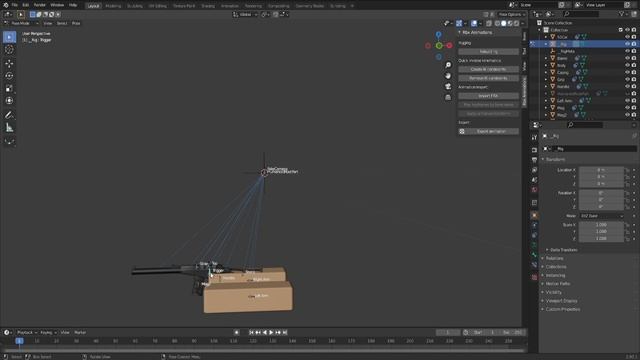Disable render camera for Grip object

pyautogui.click(x=634, y=79)
